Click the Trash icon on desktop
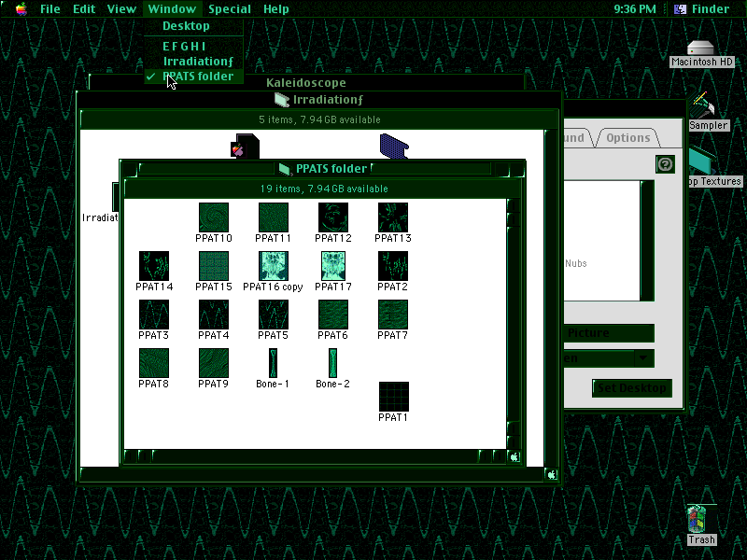This screenshot has width=747, height=560. pyautogui.click(x=701, y=519)
